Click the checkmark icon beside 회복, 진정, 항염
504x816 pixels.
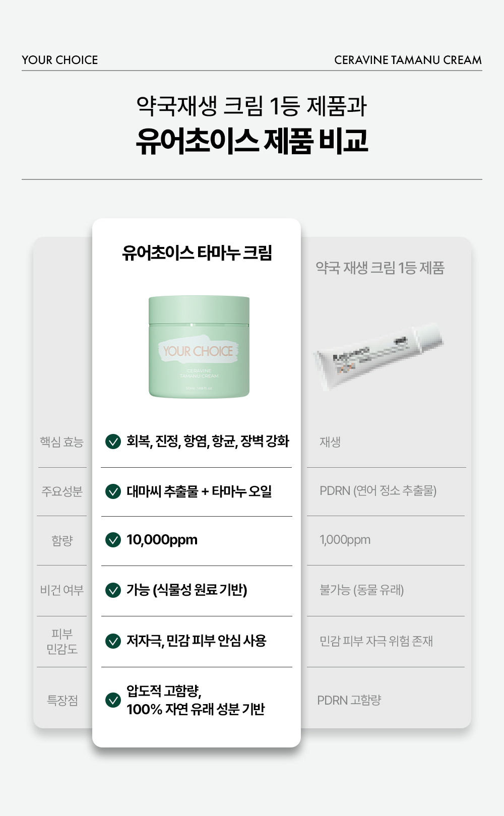[x=113, y=442]
